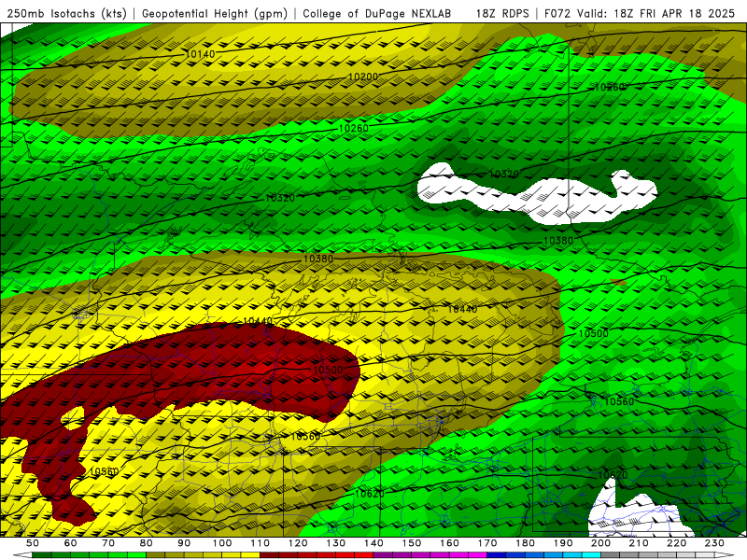Click the '250mb Isotachs (kts)' title text
Viewport: 747px width, 560px height.
[66, 13]
